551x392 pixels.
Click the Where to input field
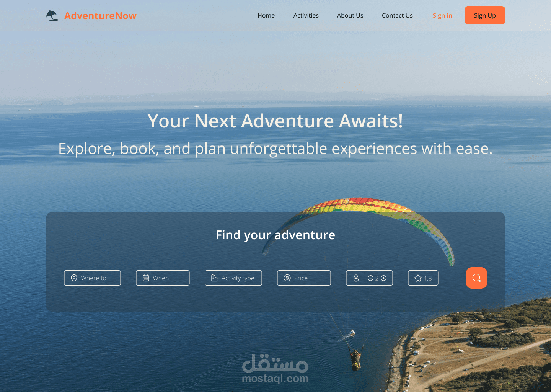click(92, 278)
